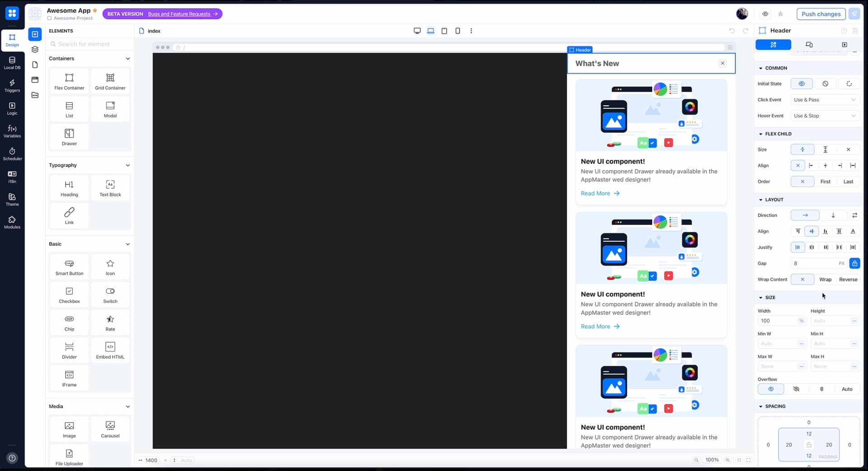Image resolution: width=868 pixels, height=471 pixels.
Task: Collapse the Containers section
Action: pyautogui.click(x=127, y=59)
